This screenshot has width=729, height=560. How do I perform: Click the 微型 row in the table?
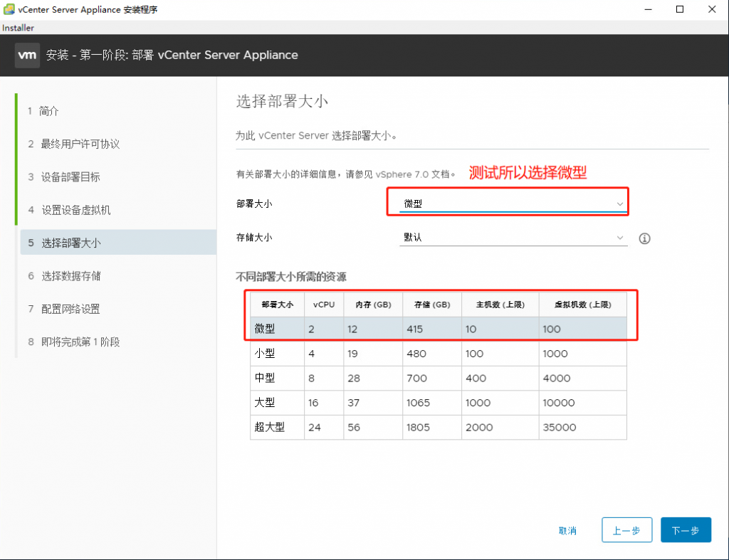pos(438,329)
